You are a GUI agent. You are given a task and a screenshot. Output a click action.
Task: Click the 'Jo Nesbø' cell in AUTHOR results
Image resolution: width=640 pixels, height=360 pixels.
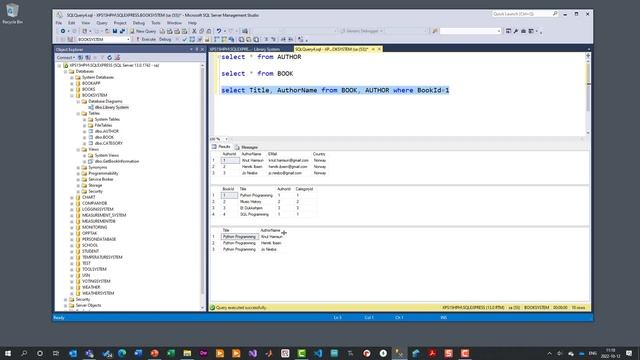pyautogui.click(x=249, y=173)
